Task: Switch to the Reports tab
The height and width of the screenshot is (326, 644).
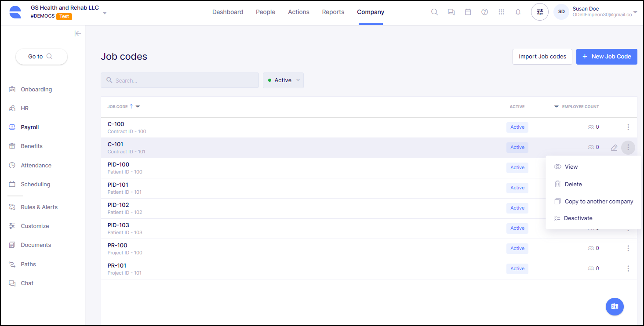Action: pos(333,12)
